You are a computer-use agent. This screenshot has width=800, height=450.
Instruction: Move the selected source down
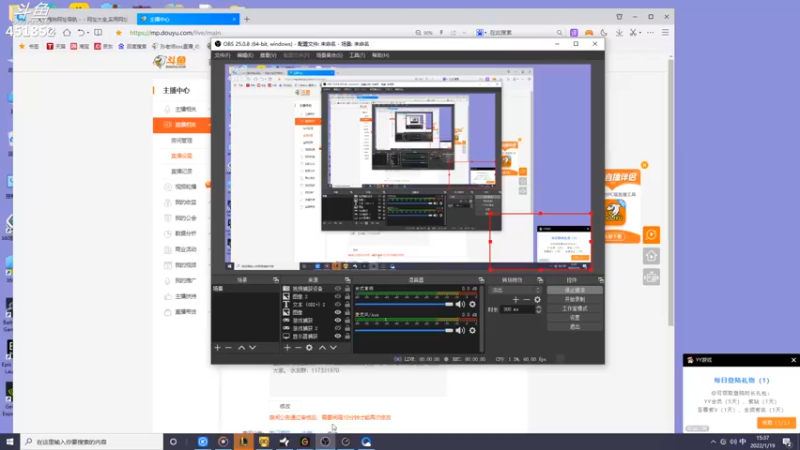333,347
